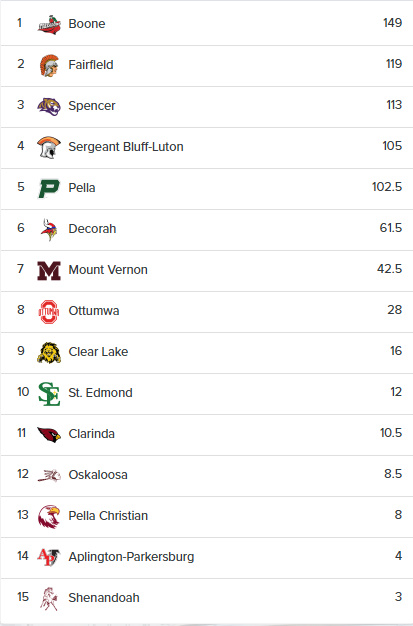The image size is (413, 626).
Task: Click the Pella Christian eagle logo
Action: coord(49,516)
